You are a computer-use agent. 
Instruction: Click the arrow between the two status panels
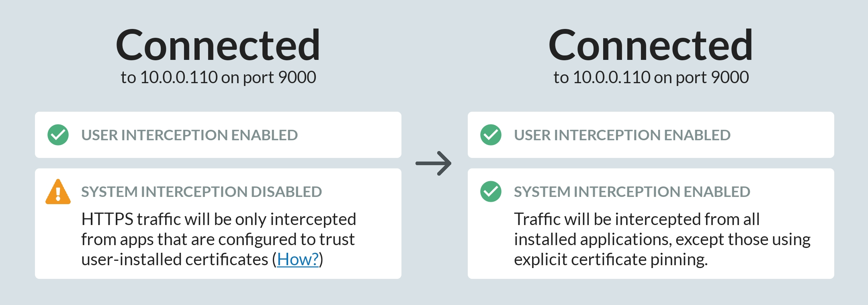[434, 163]
